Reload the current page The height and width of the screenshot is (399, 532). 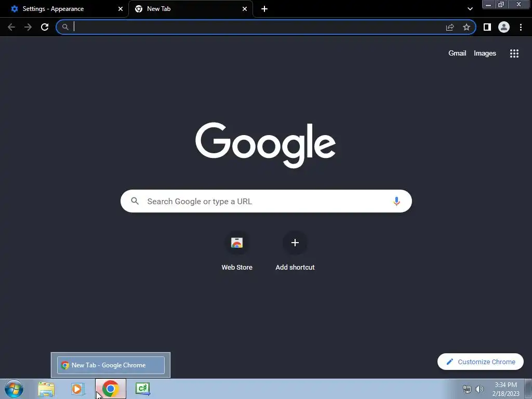(45, 27)
